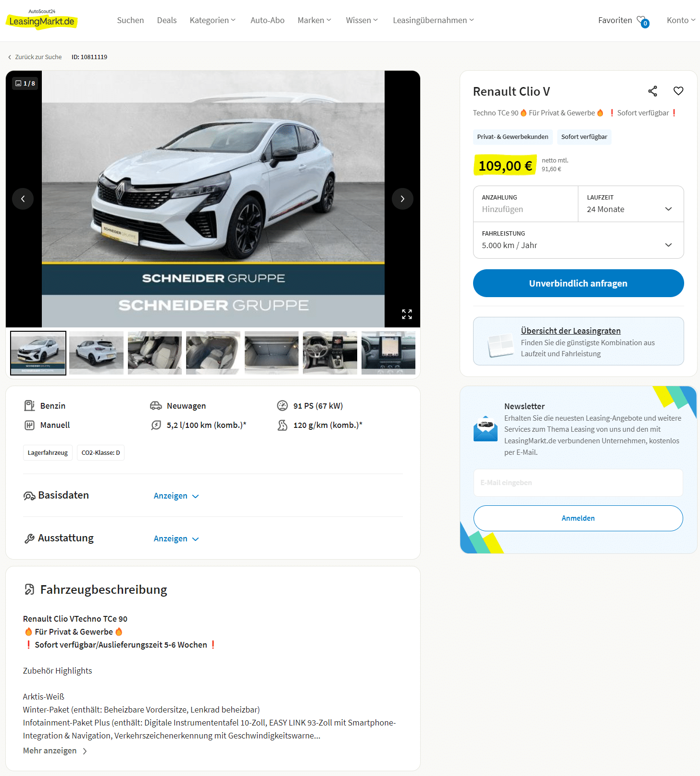Click the Basisdaten car icon
700x776 pixels.
(x=29, y=496)
